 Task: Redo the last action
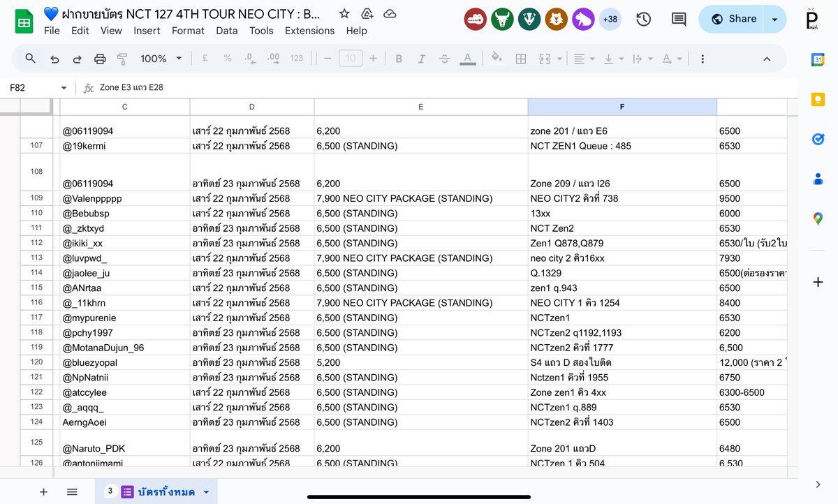pos(77,59)
